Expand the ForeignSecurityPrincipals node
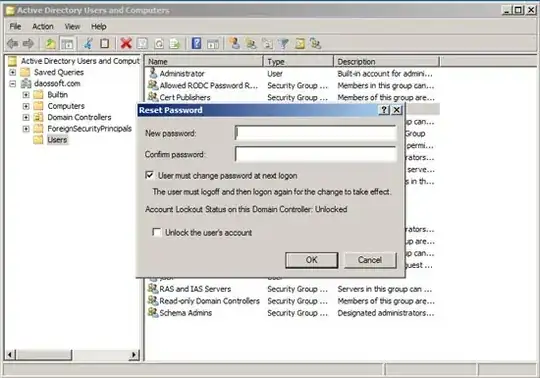 pos(26,129)
